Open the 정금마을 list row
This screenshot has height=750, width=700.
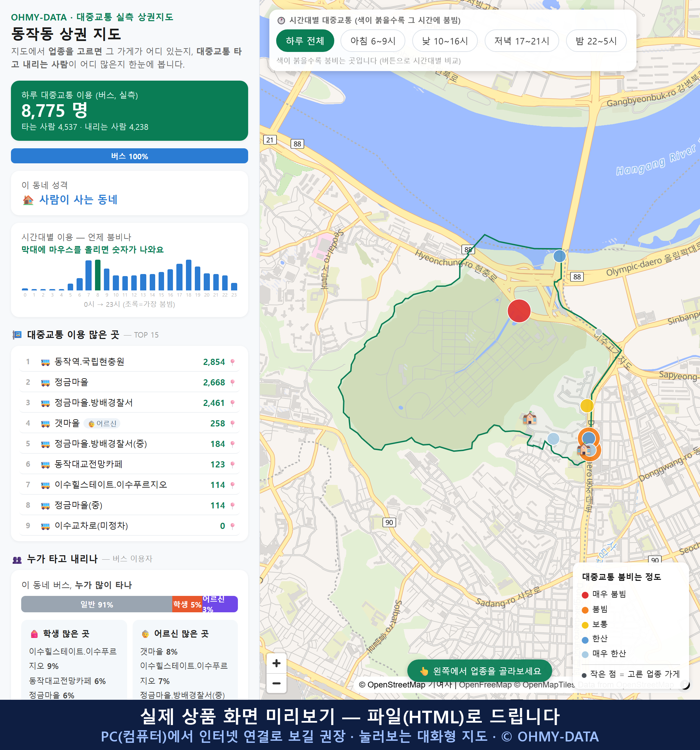(130, 382)
